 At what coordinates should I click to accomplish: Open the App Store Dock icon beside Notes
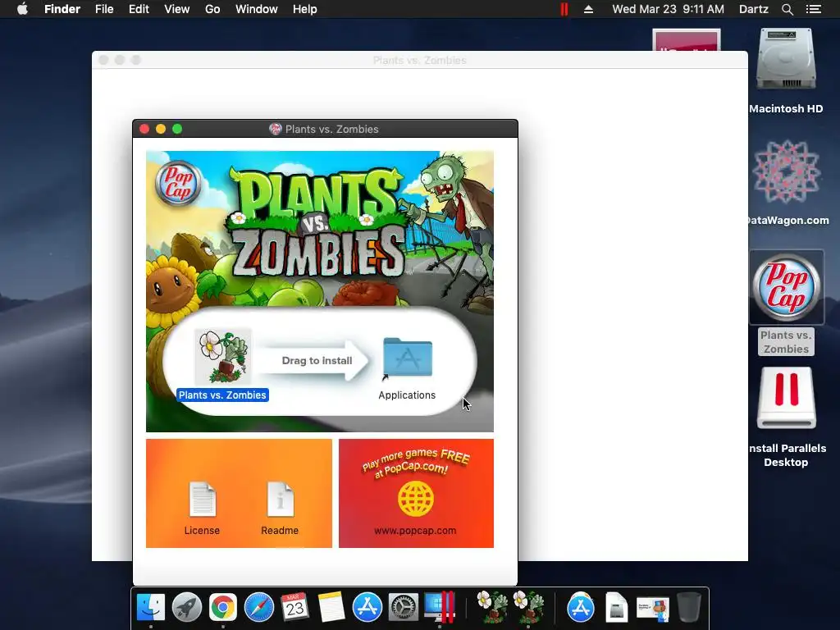point(367,608)
